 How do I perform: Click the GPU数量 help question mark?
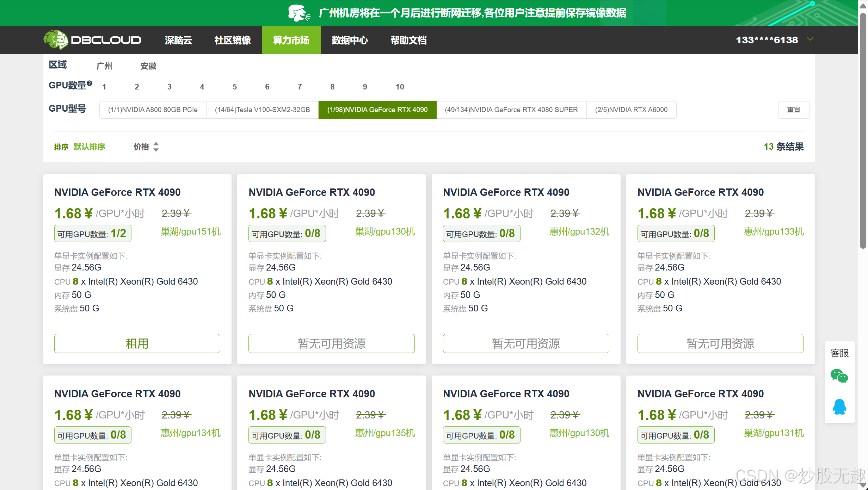(x=90, y=83)
